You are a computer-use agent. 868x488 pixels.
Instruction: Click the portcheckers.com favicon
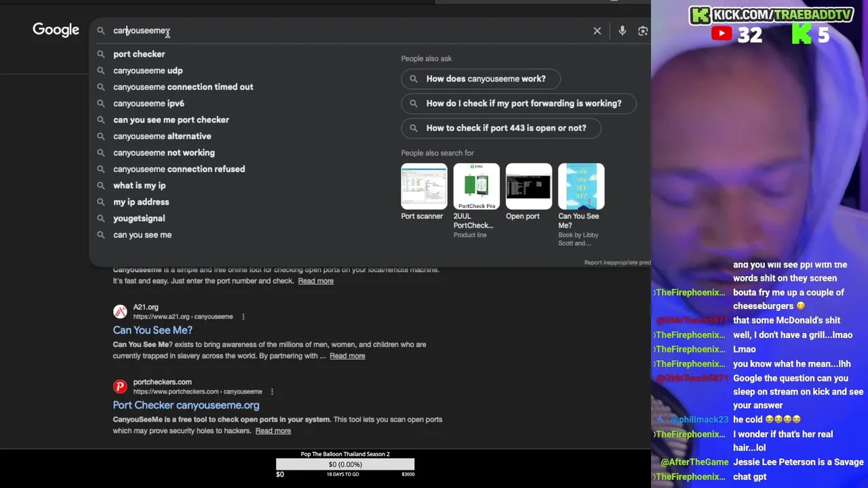(x=120, y=386)
